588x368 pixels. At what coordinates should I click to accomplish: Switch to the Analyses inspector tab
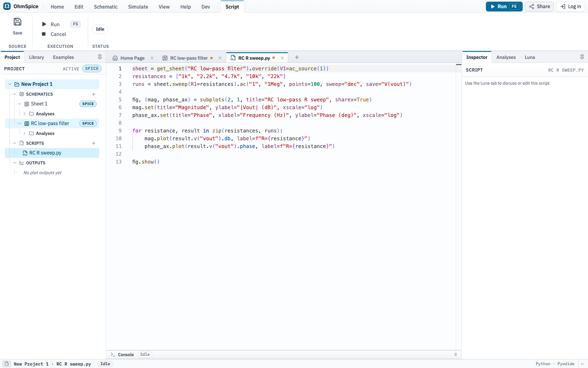tap(506, 57)
